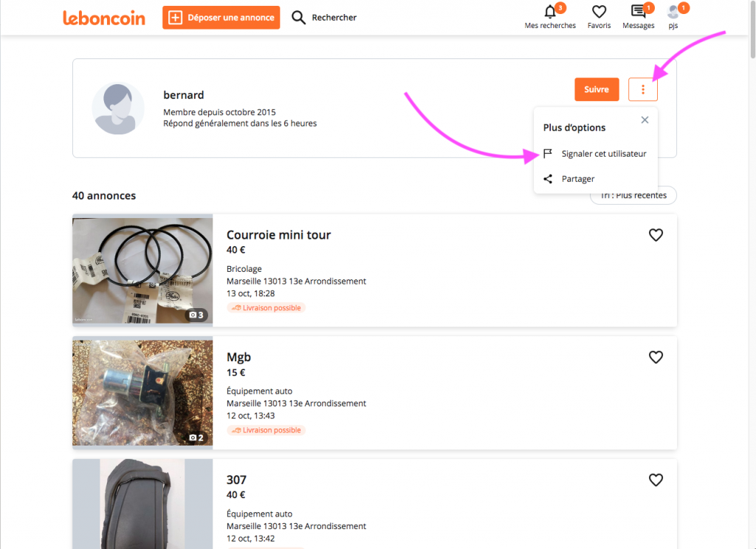This screenshot has width=756, height=549.
Task: Toggle the heart on the Mgb listing
Action: point(656,357)
